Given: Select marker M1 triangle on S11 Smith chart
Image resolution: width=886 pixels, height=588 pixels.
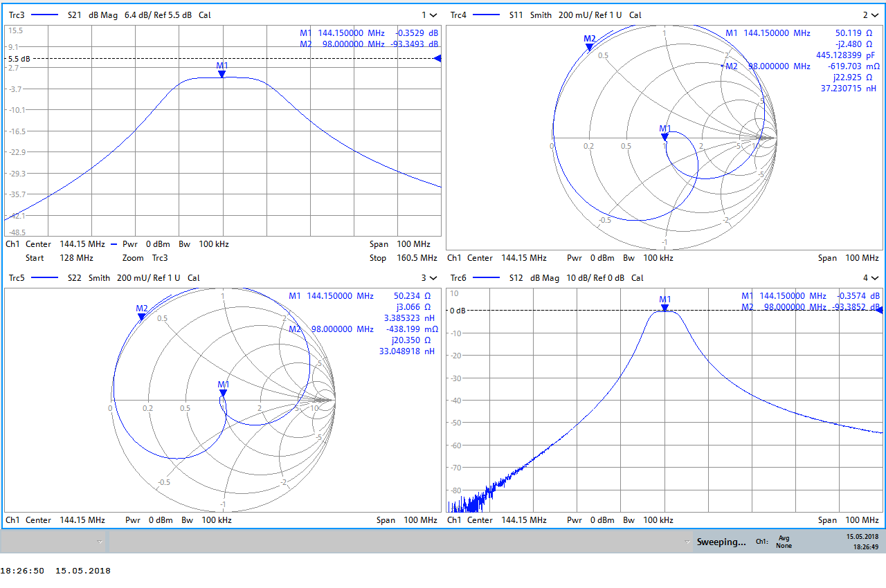Looking at the screenshot, I should pyautogui.click(x=664, y=136).
